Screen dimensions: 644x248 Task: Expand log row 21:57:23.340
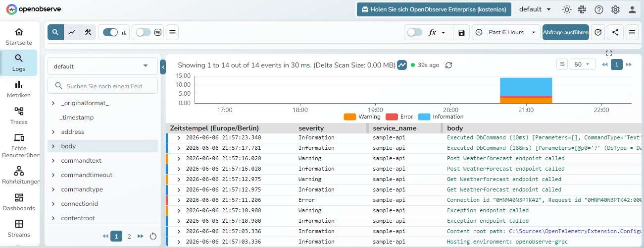(179, 138)
